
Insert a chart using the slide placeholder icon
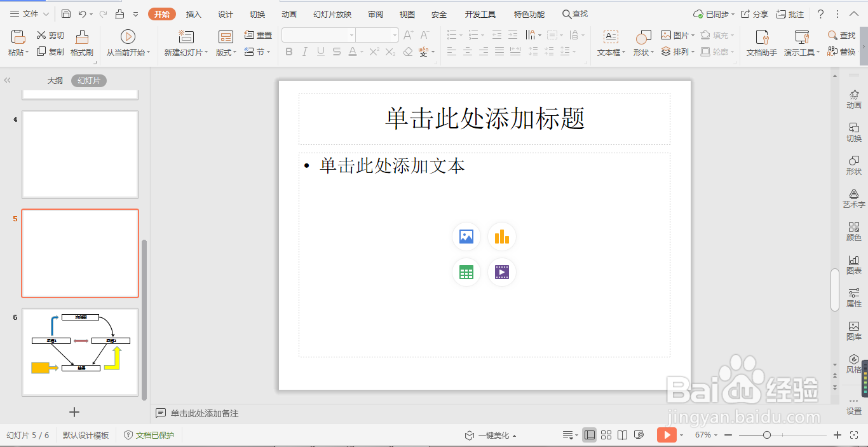pos(501,237)
